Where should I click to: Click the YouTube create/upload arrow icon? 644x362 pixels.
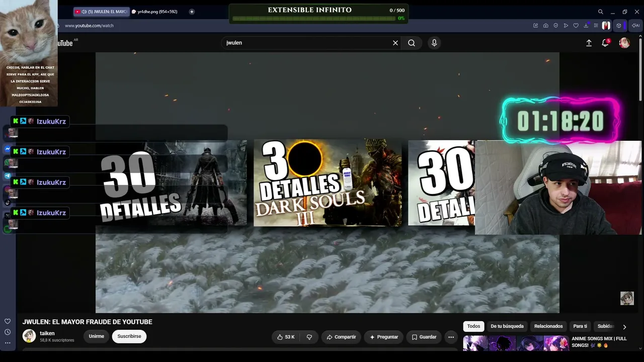pyautogui.click(x=589, y=43)
